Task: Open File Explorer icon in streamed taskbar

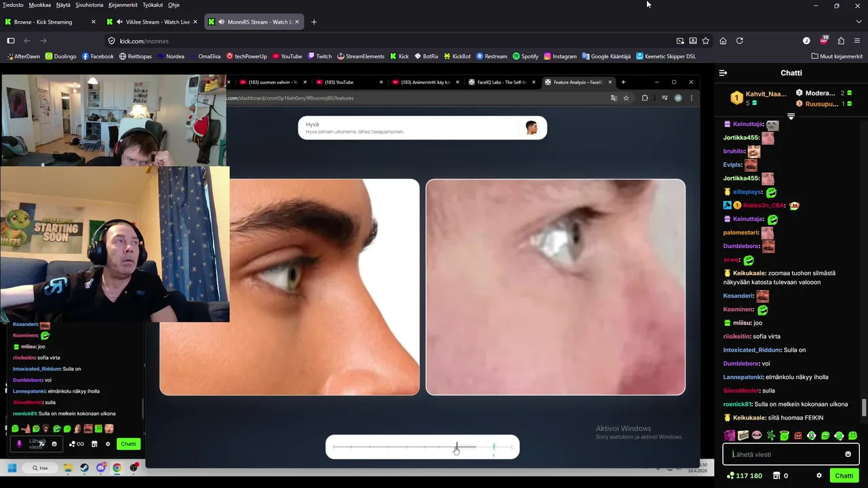Action: 68,468
